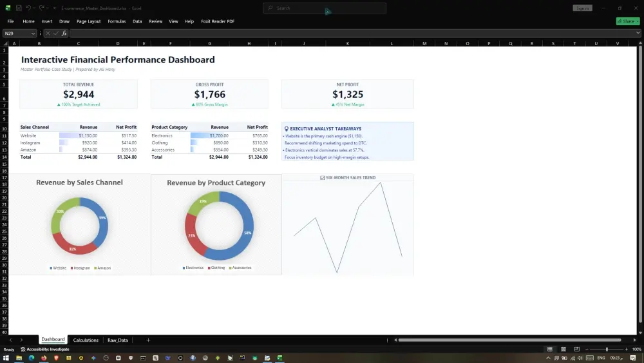Switch to the Calculations sheet tab

(x=86, y=340)
